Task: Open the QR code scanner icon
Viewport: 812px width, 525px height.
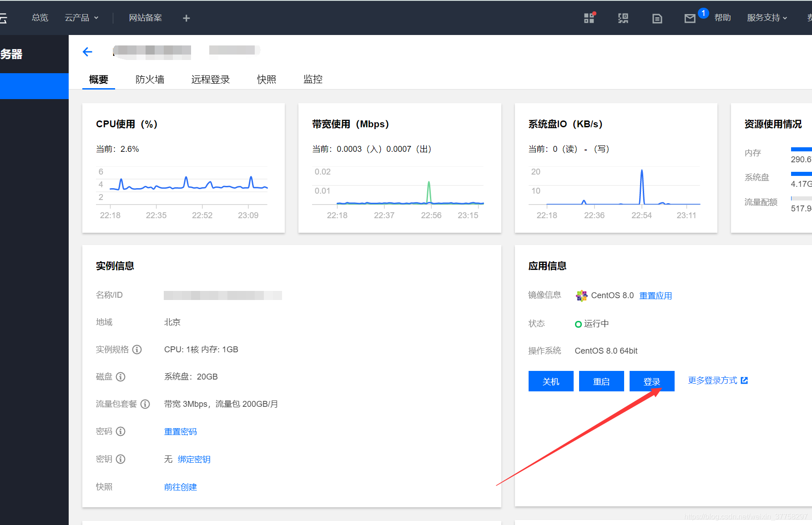Action: coord(623,18)
